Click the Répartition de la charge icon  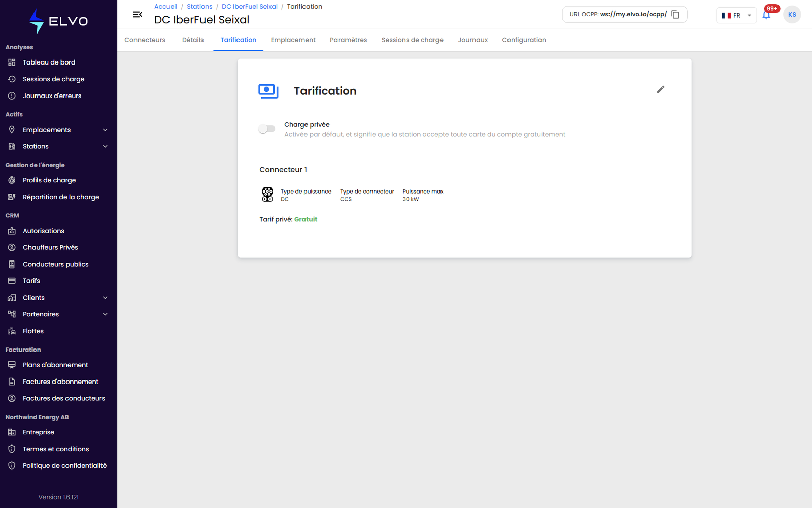(x=12, y=197)
